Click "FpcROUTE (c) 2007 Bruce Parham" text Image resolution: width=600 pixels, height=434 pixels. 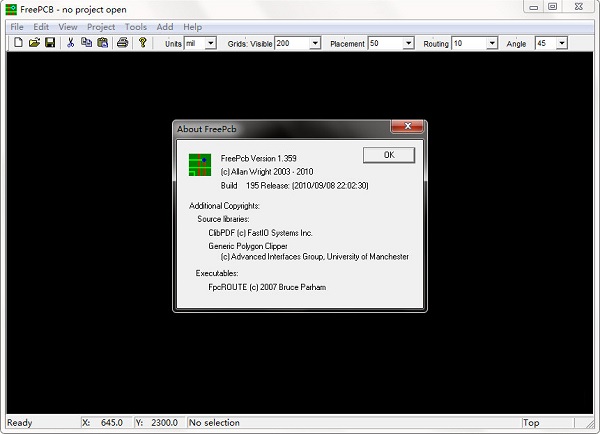click(267, 287)
